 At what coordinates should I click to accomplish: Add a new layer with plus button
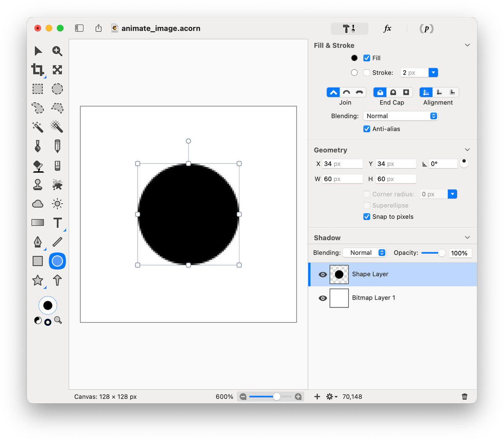[x=317, y=396]
